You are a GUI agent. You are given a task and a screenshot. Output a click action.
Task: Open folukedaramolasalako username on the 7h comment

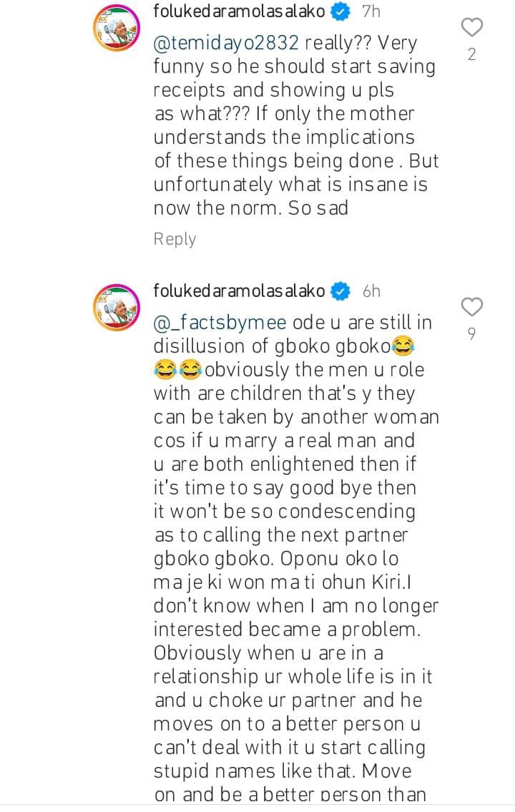click(x=240, y=11)
